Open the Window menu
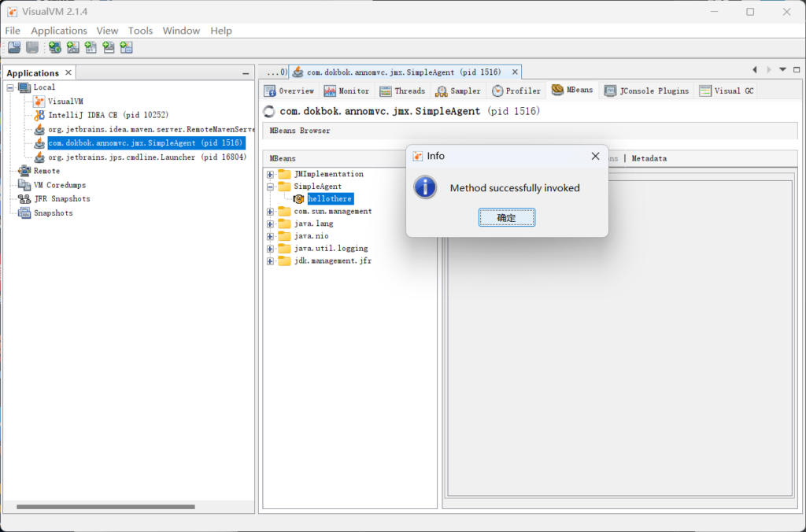The height and width of the screenshot is (532, 806). pyautogui.click(x=182, y=31)
